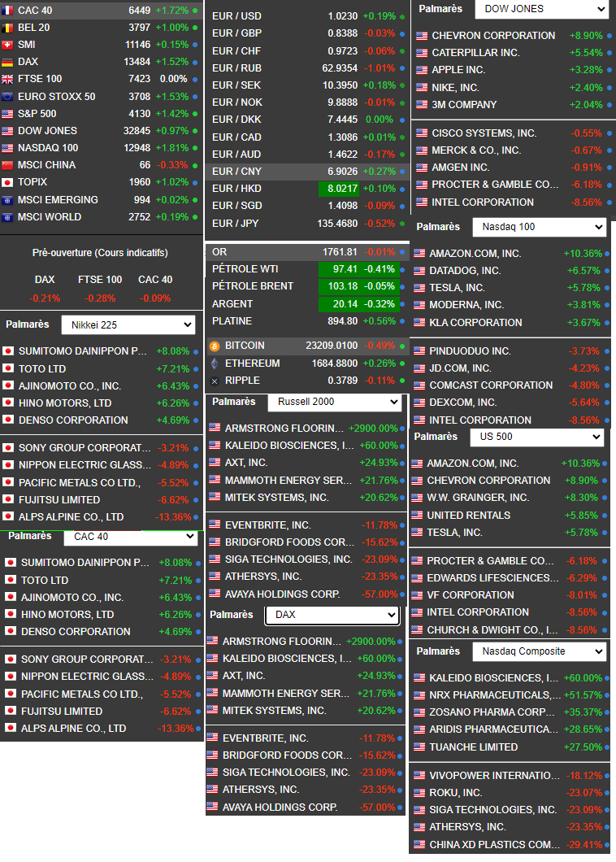Open the DAX Palmarès dropdown
Viewport: 616px width, 862px height.
(332, 615)
